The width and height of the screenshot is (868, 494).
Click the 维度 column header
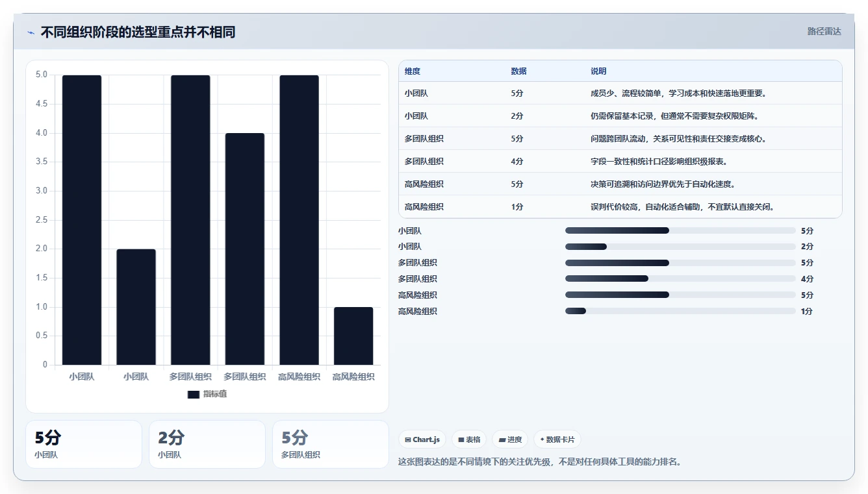pos(413,71)
